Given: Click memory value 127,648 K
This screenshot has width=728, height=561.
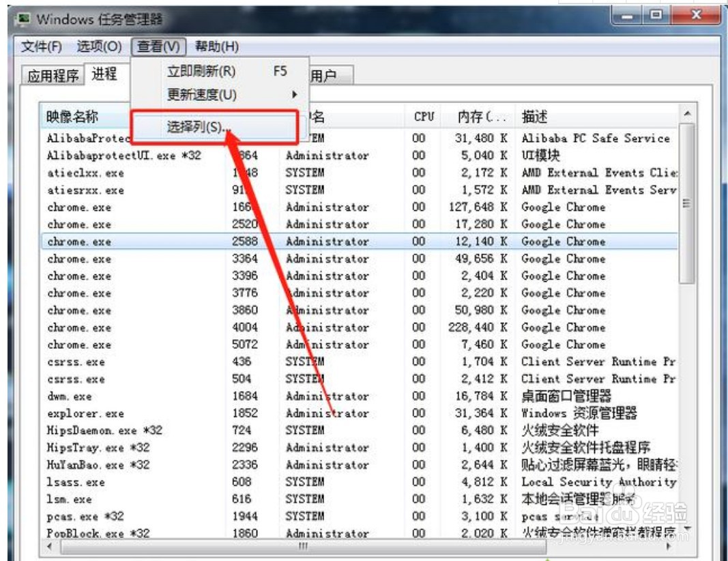Looking at the screenshot, I should pyautogui.click(x=478, y=207).
